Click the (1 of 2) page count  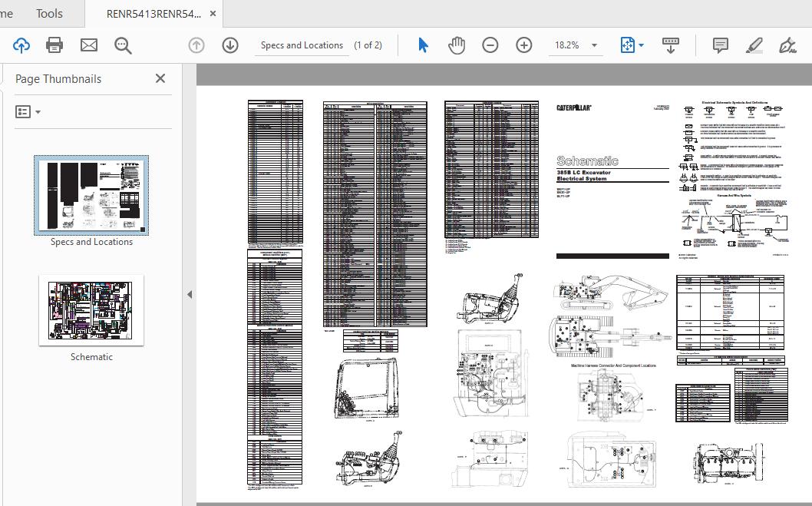368,45
